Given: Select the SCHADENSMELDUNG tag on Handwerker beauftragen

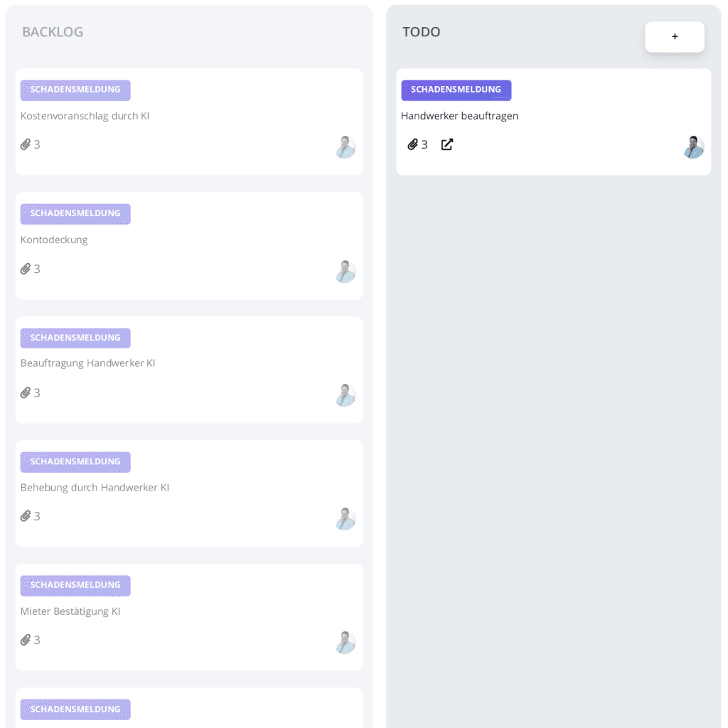Looking at the screenshot, I should pos(456,90).
